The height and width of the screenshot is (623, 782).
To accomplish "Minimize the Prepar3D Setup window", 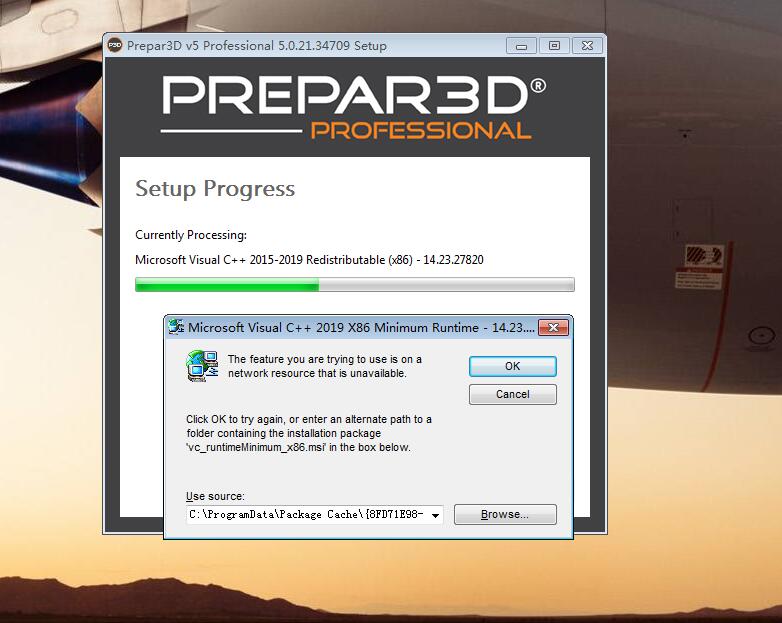I will coord(521,46).
